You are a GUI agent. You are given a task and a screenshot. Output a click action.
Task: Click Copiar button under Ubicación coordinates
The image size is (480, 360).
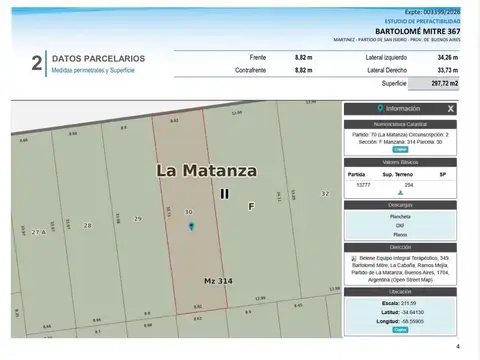[400, 330]
